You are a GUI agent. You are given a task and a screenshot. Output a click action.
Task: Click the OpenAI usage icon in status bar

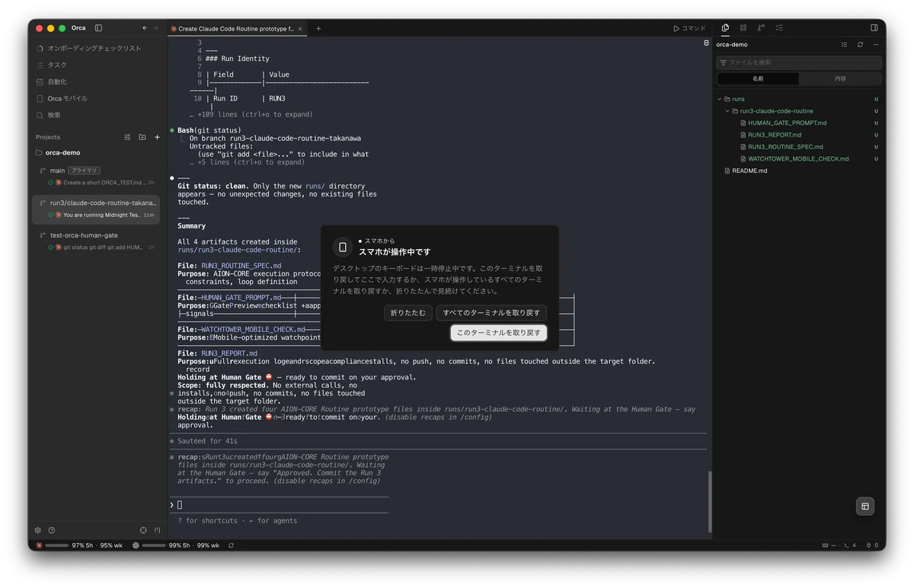(136, 545)
